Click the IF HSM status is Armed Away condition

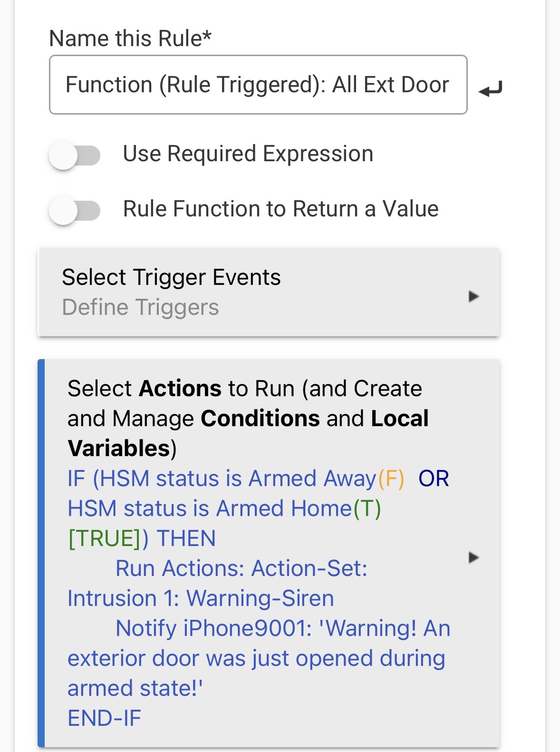235,479
